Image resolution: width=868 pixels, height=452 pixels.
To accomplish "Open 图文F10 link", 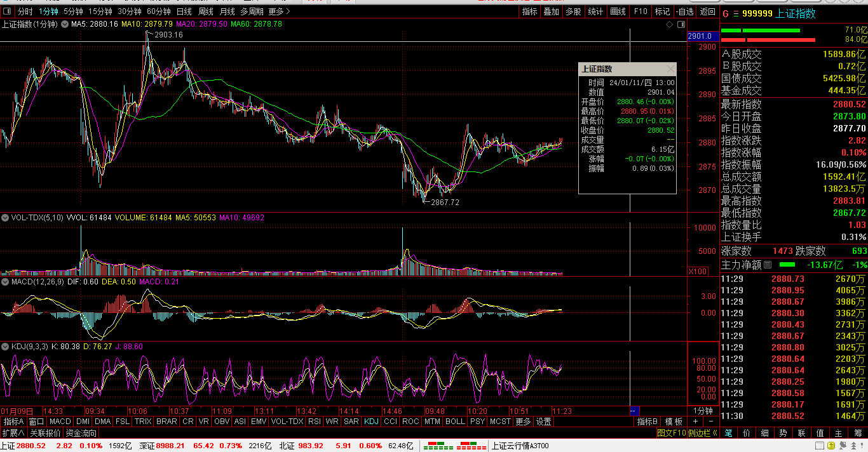I will [x=672, y=433].
